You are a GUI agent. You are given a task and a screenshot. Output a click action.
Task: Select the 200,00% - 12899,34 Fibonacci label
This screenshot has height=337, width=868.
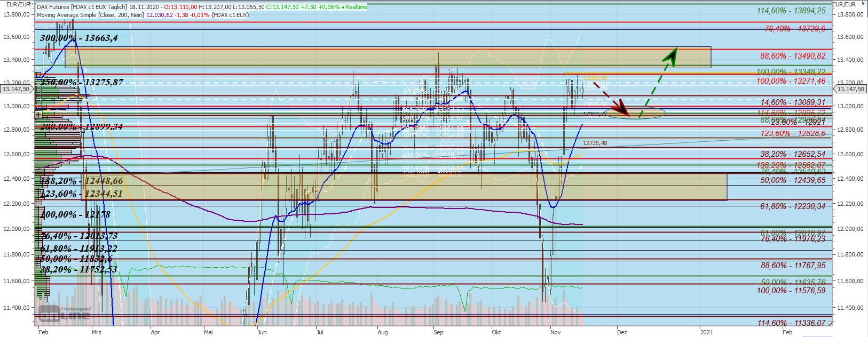pyautogui.click(x=82, y=126)
